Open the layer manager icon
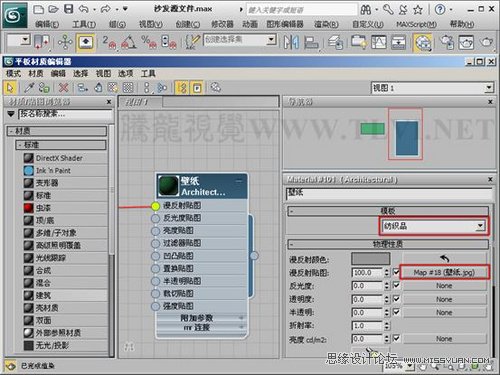The width and height of the screenshot is (500, 375). click(x=336, y=42)
